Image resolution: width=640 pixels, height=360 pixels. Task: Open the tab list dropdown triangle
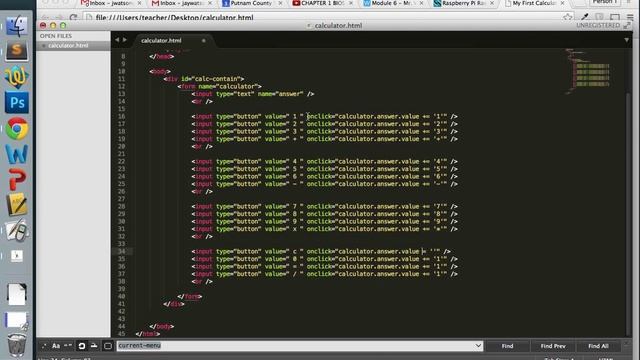[626, 40]
